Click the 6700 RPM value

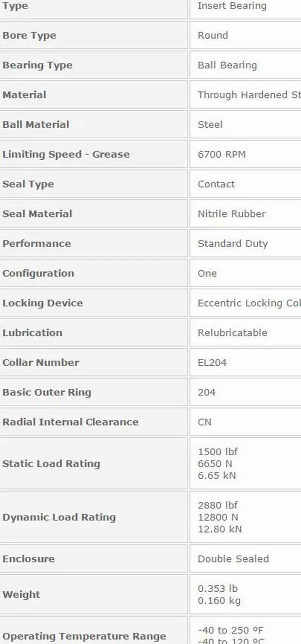tap(222, 154)
